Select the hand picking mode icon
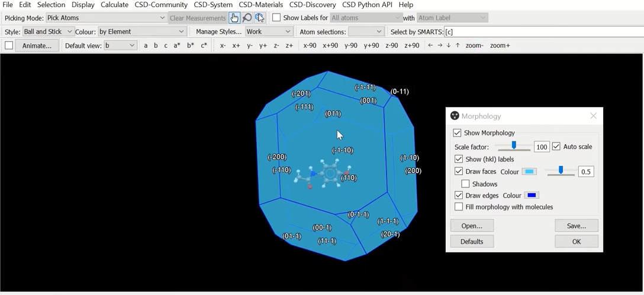Viewport: 644px width, 295px height. click(234, 18)
